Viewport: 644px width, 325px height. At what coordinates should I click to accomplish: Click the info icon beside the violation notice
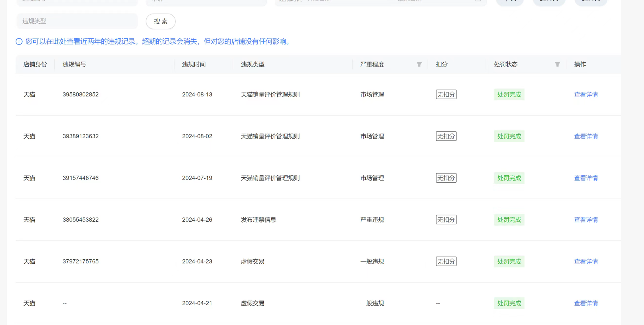click(x=19, y=42)
